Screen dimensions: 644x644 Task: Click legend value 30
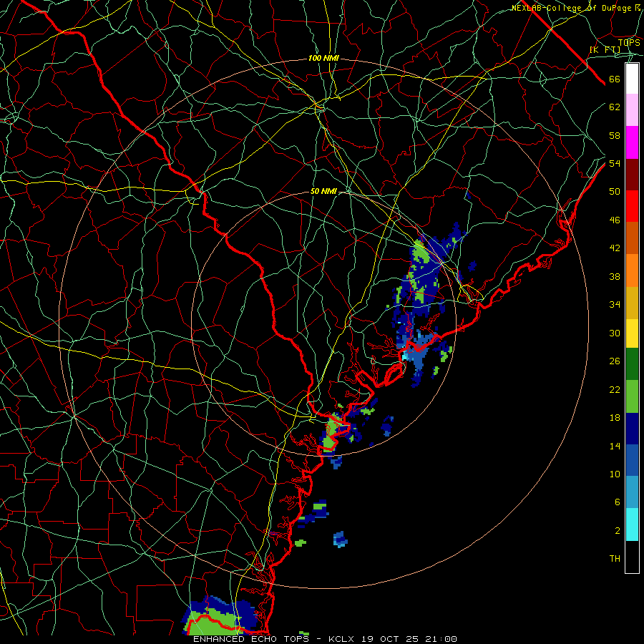(615, 333)
